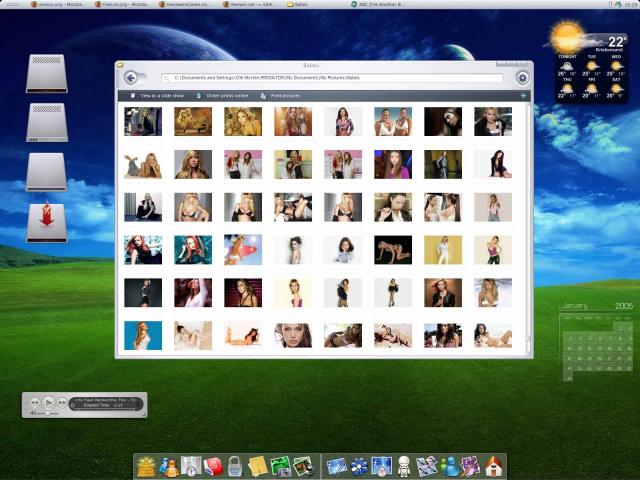Skip to next track in media player
The image size is (640, 480).
62,402
